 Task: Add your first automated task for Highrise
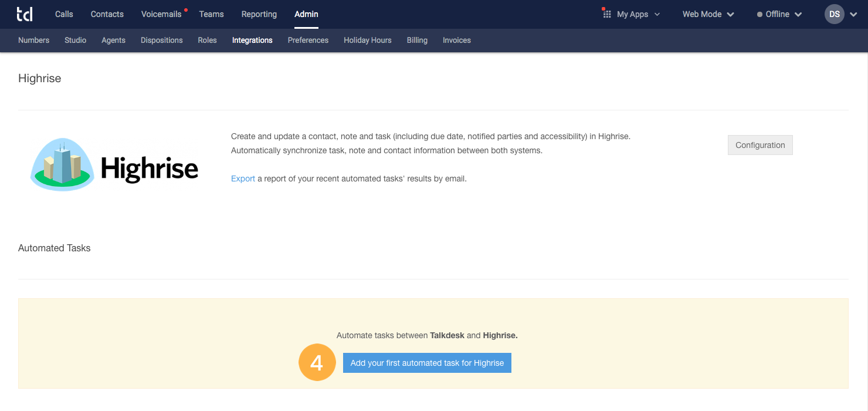click(427, 363)
